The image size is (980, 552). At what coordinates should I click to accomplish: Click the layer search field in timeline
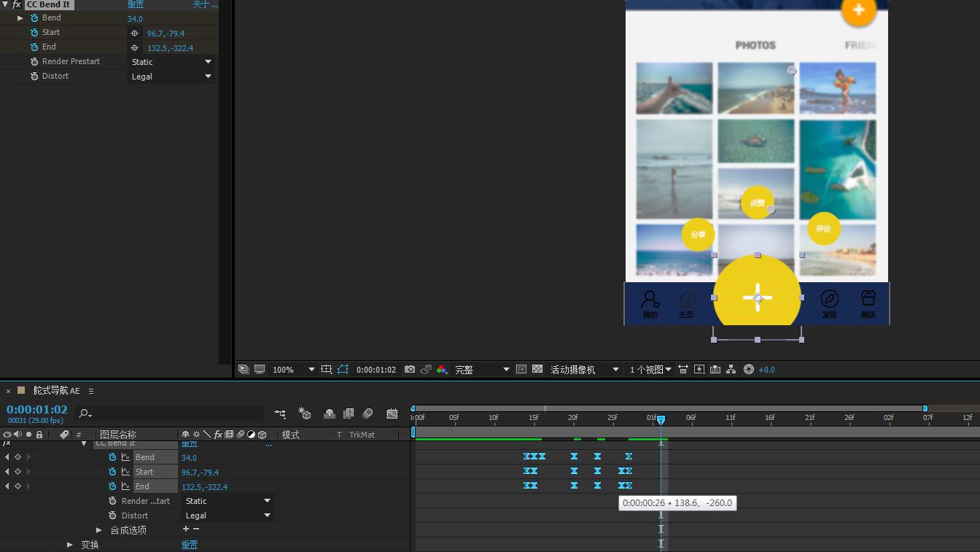(x=171, y=413)
